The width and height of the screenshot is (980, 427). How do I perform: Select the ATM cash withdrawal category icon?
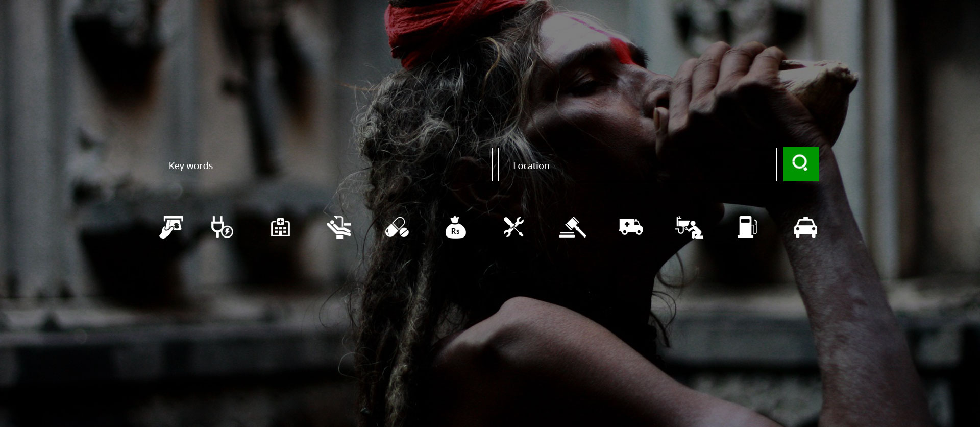pos(171,227)
